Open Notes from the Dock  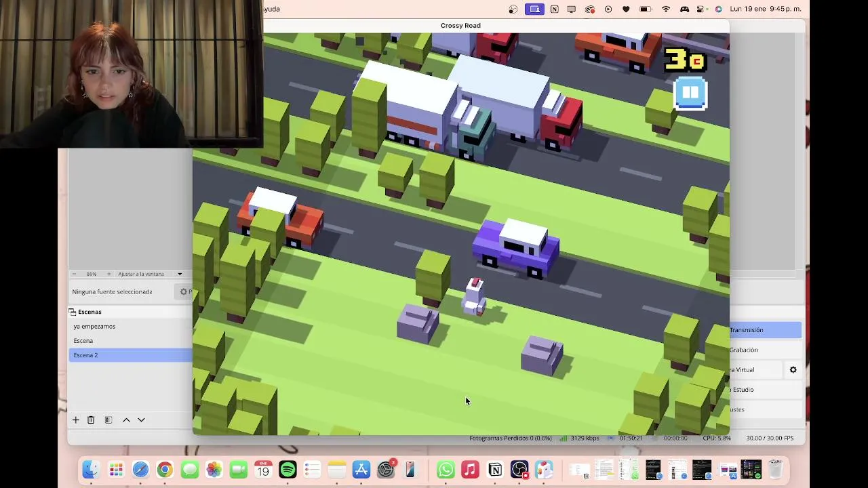coord(336,470)
